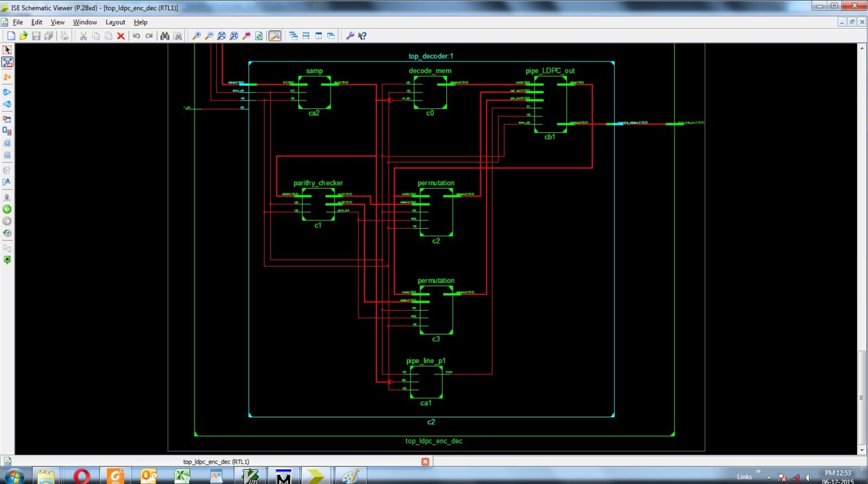Click the Undo arrow icon
This screenshot has height=484, width=868.
coord(136,36)
